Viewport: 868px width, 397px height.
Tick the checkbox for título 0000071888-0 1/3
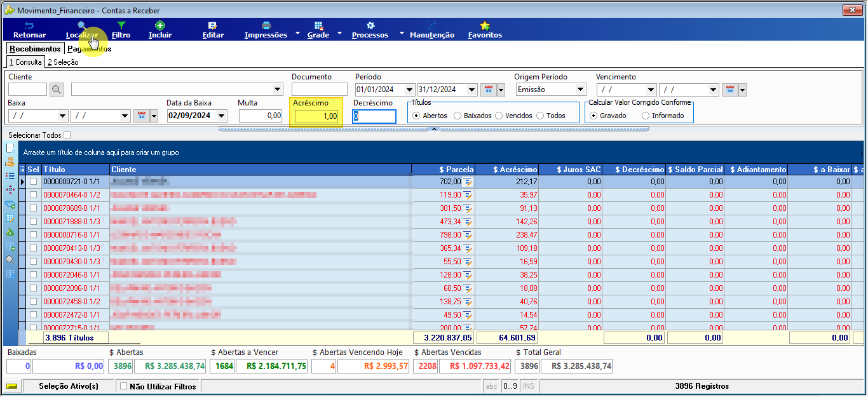34,222
